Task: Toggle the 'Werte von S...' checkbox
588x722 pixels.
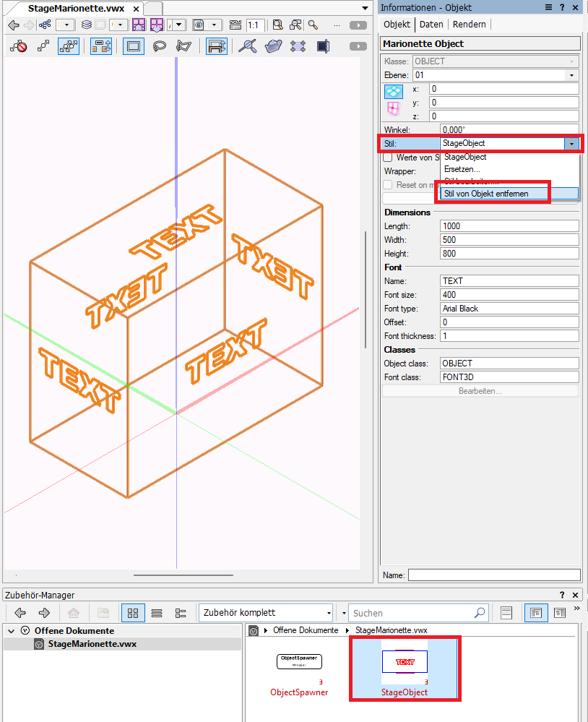Action: tap(388, 157)
